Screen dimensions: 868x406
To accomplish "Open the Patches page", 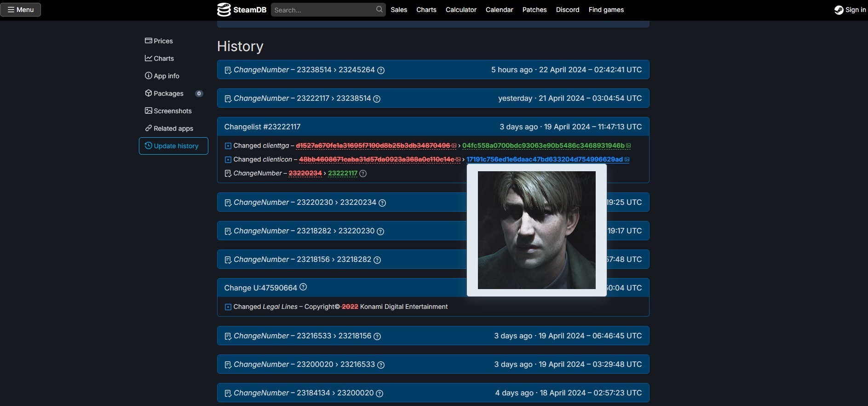I will point(535,10).
